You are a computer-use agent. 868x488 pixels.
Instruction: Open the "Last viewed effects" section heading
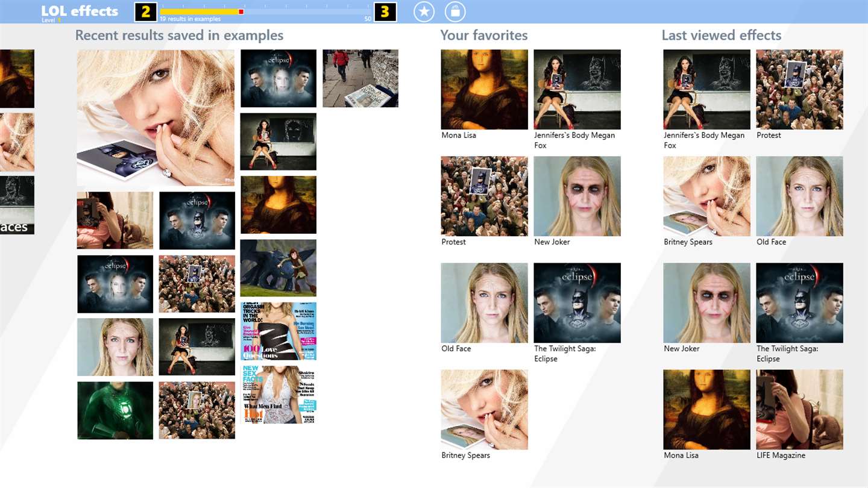[722, 36]
